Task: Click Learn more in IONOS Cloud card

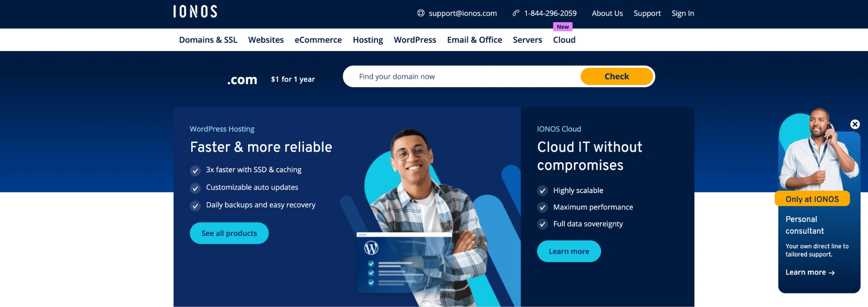Action: [x=569, y=251]
